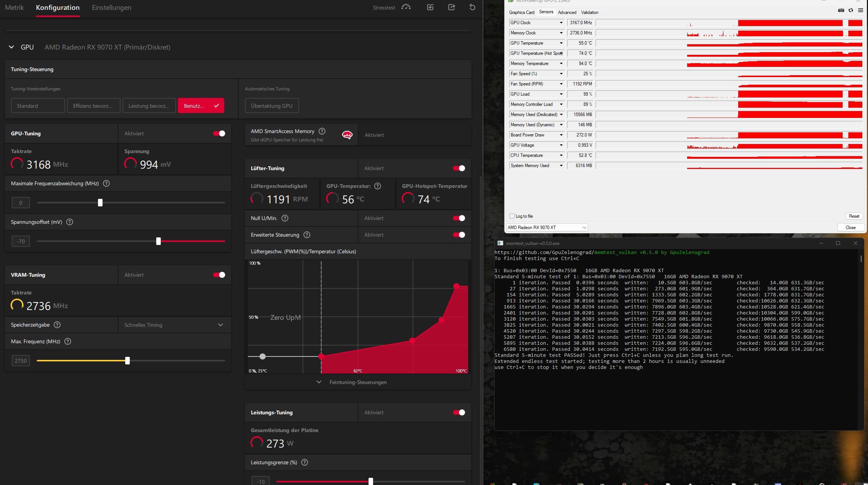
Task: Select checkmark on Benutz... preset
Action: pos(216,106)
